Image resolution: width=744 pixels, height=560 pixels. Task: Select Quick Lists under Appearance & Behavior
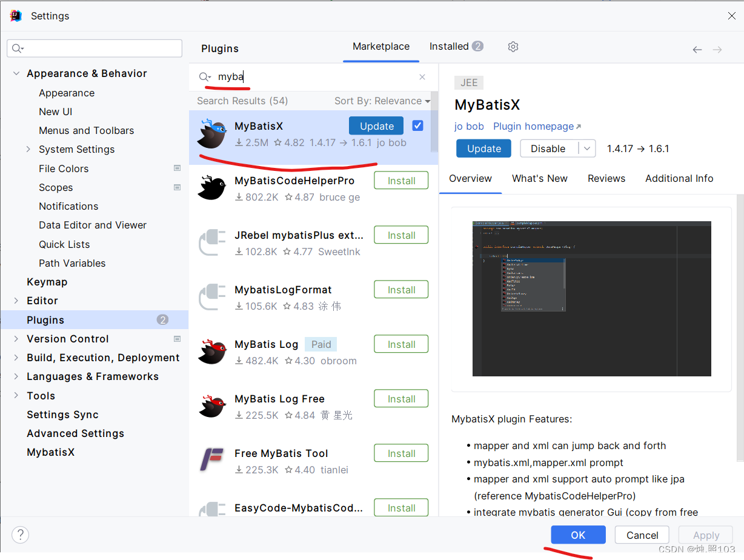point(64,244)
